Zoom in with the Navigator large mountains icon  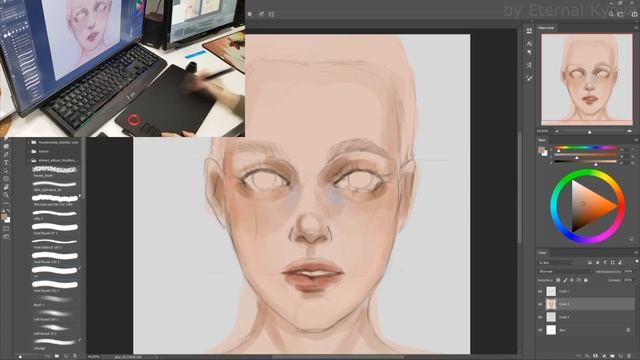629,131
